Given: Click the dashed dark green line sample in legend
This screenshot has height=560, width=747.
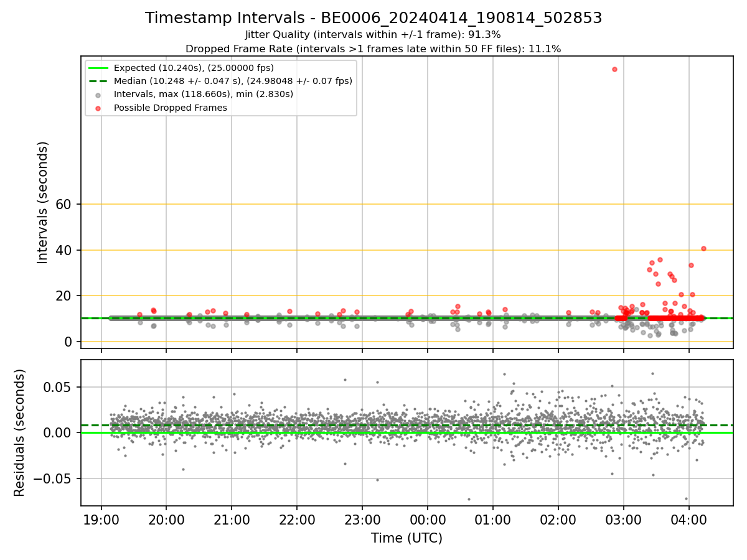Looking at the screenshot, I should tap(99, 81).
